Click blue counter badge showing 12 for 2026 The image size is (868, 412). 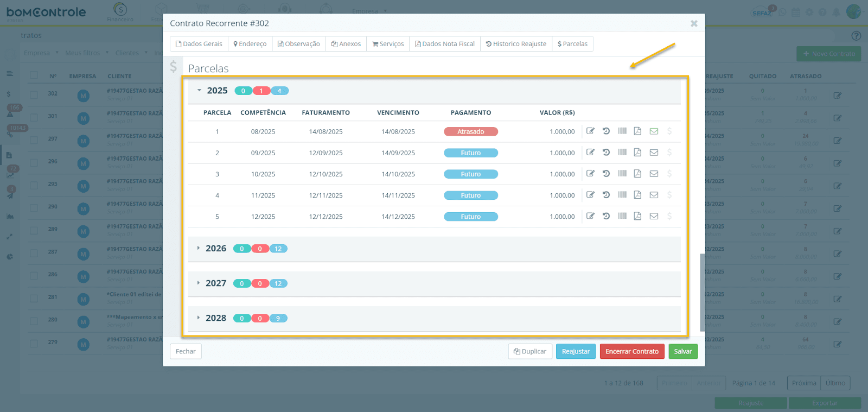pyautogui.click(x=278, y=249)
